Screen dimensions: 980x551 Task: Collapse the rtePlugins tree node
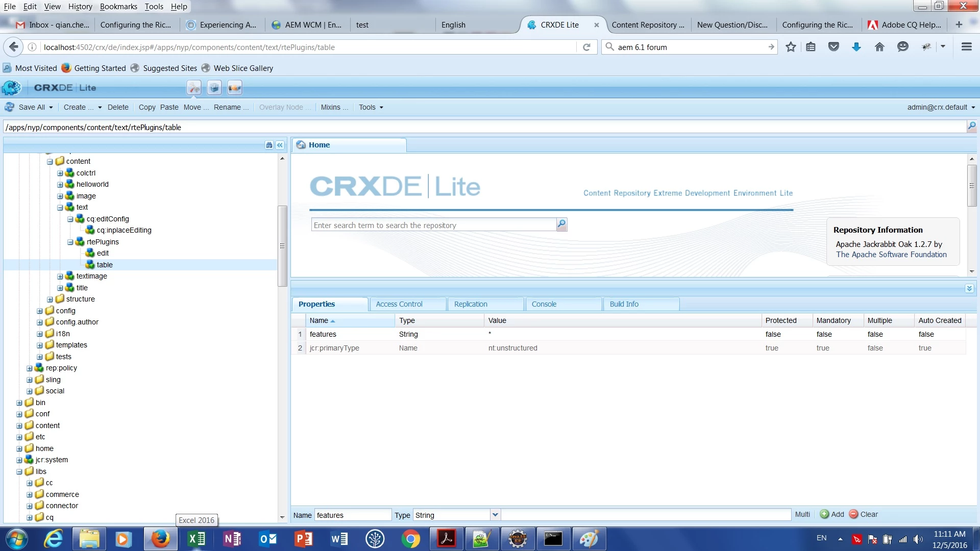70,242
